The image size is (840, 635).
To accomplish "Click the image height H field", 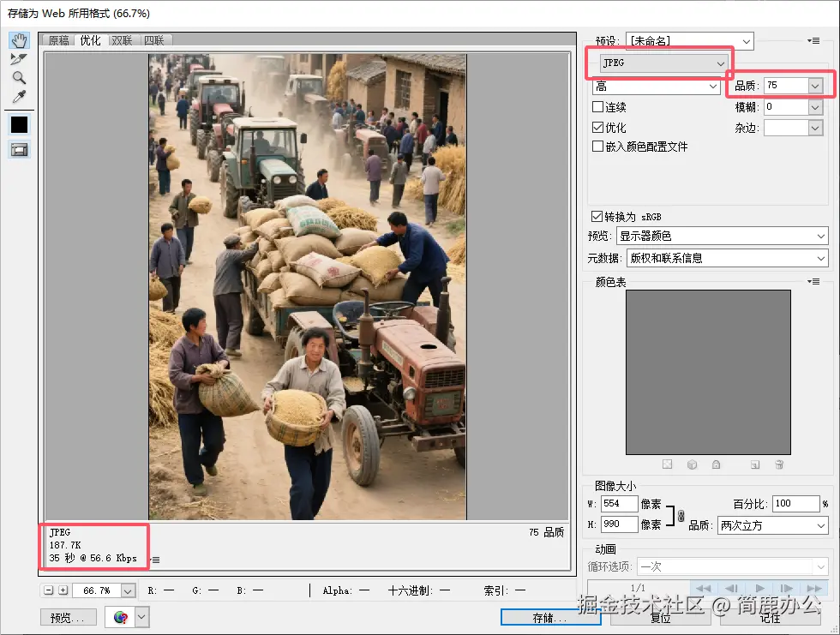I will [x=619, y=524].
